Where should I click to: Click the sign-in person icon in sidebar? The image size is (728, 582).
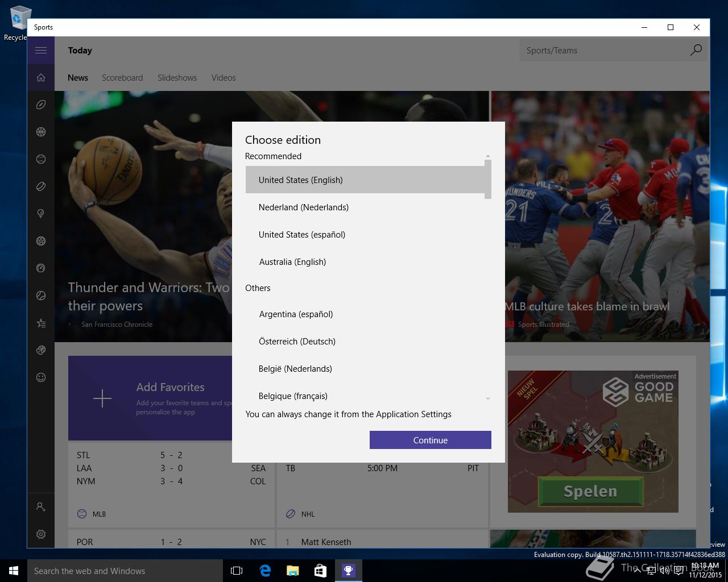[x=41, y=506]
